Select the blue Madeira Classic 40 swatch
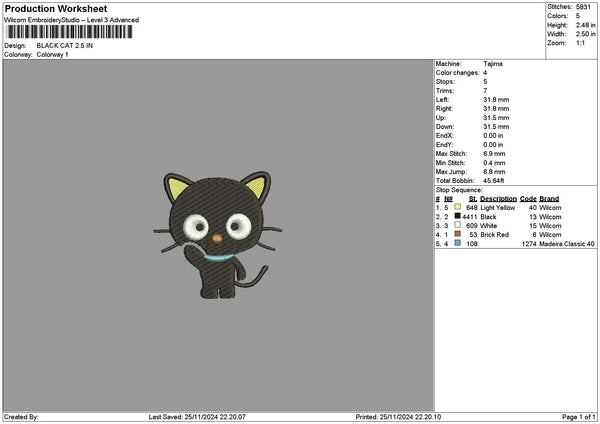The height and width of the screenshot is (424, 600). click(x=458, y=244)
